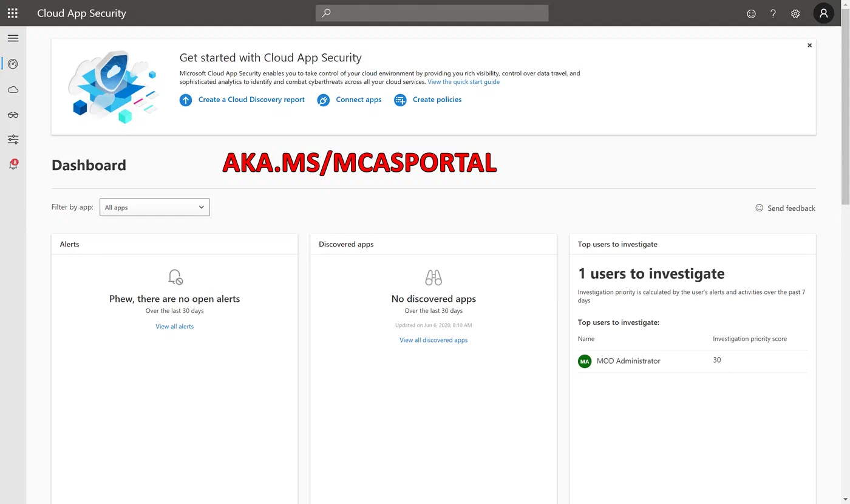This screenshot has width=850, height=504.
Task: Click the 'Connect apps' link
Action: pyautogui.click(x=350, y=100)
